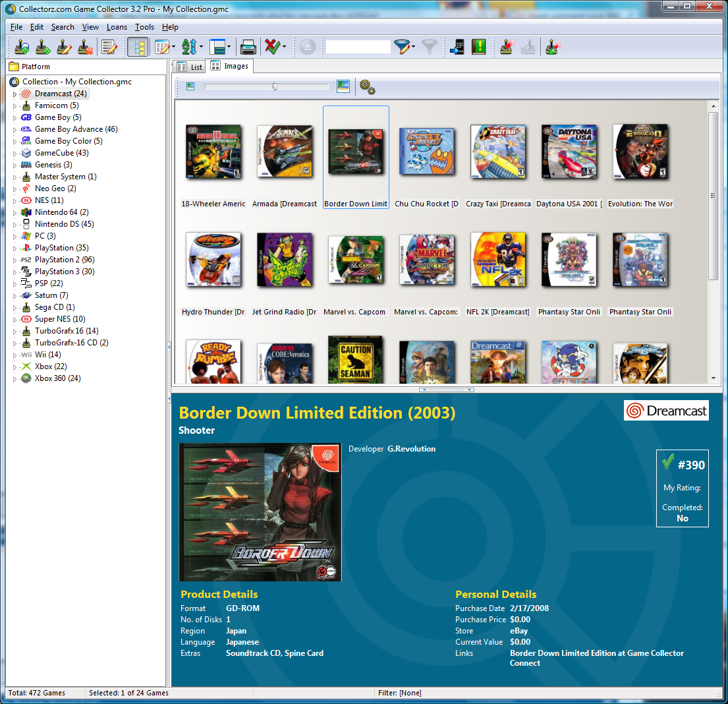
Task: Open the Edit menu
Action: [37, 27]
